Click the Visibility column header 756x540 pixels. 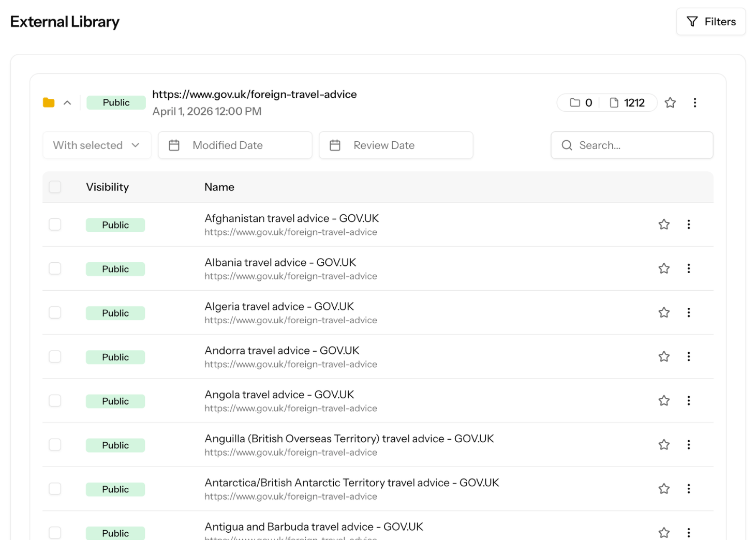(107, 187)
